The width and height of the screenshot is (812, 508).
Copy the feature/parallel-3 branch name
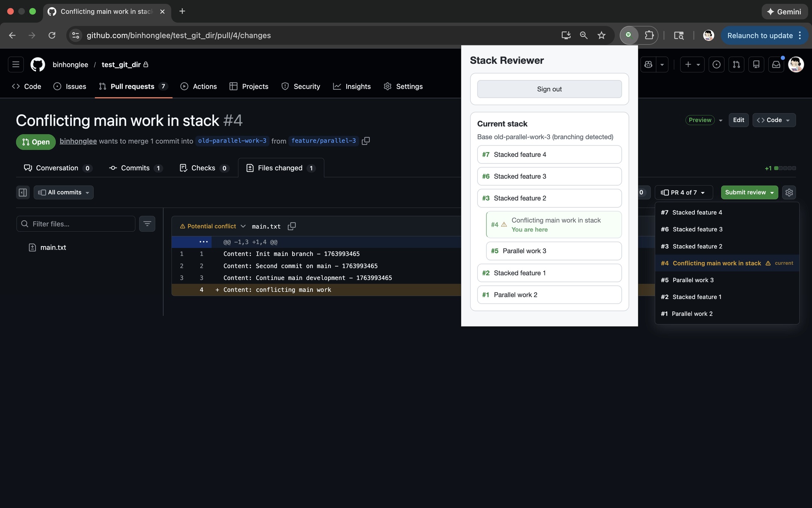(366, 141)
